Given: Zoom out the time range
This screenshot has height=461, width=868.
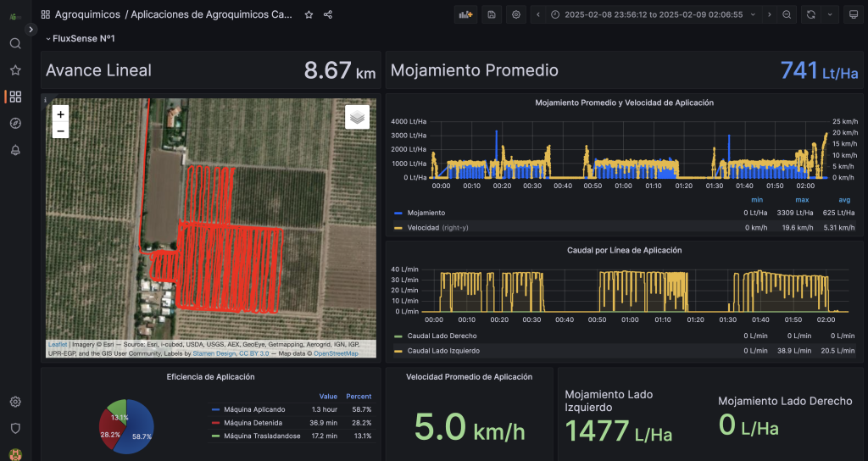Looking at the screenshot, I should point(787,14).
